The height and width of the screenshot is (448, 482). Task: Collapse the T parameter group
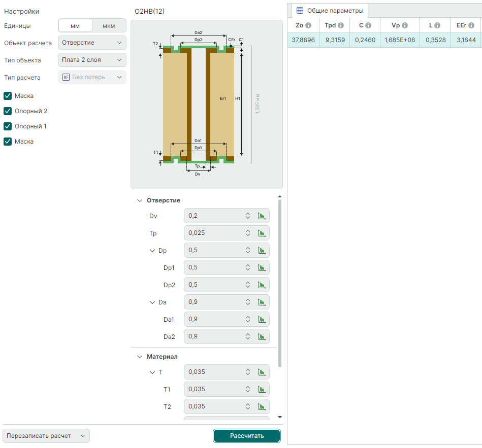point(152,372)
